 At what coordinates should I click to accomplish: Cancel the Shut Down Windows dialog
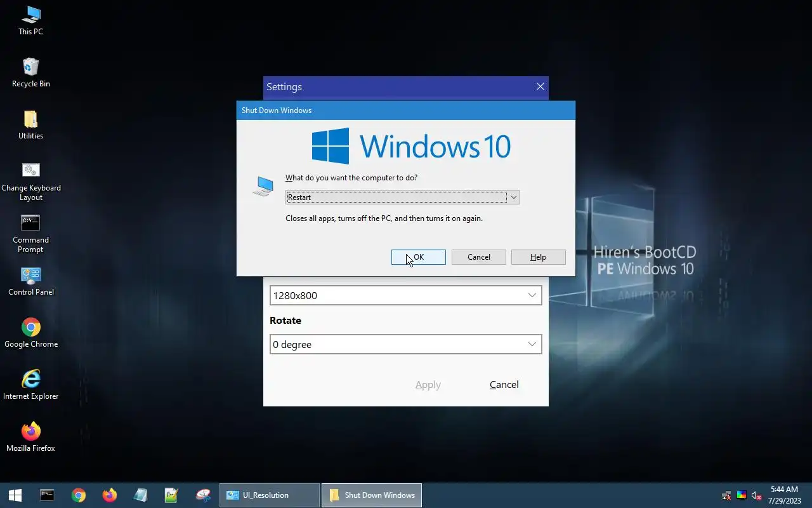(478, 257)
